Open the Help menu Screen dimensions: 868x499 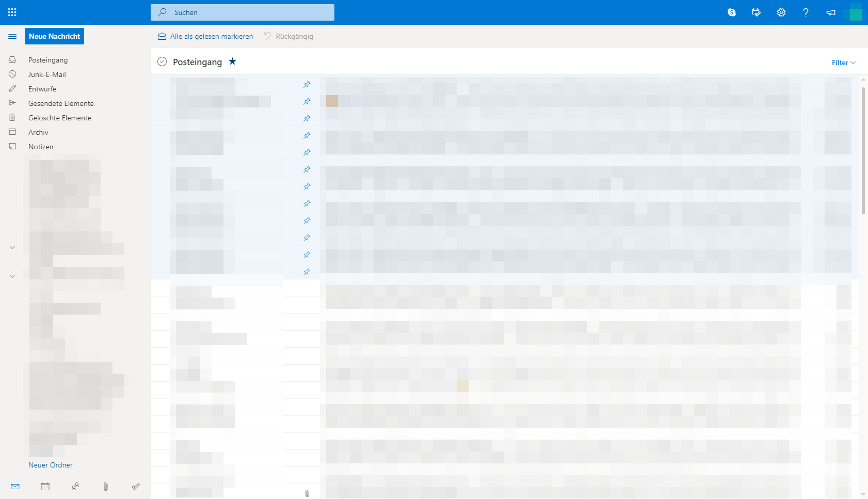(806, 12)
